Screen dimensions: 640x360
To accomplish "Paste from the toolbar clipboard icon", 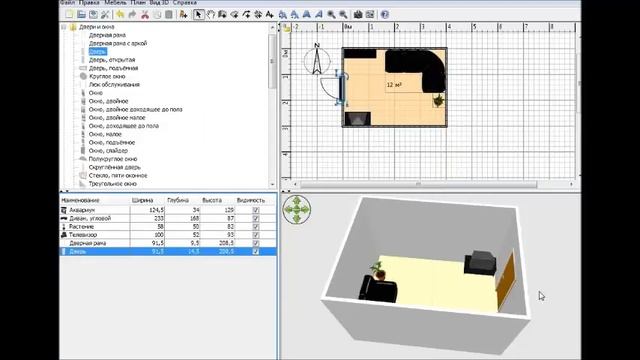I will tap(169, 15).
